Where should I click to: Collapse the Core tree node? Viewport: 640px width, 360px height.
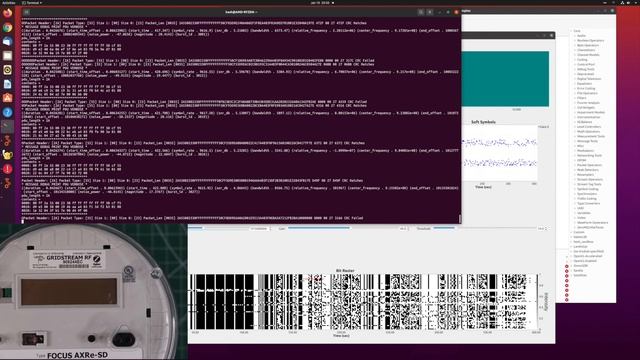click(x=571, y=31)
